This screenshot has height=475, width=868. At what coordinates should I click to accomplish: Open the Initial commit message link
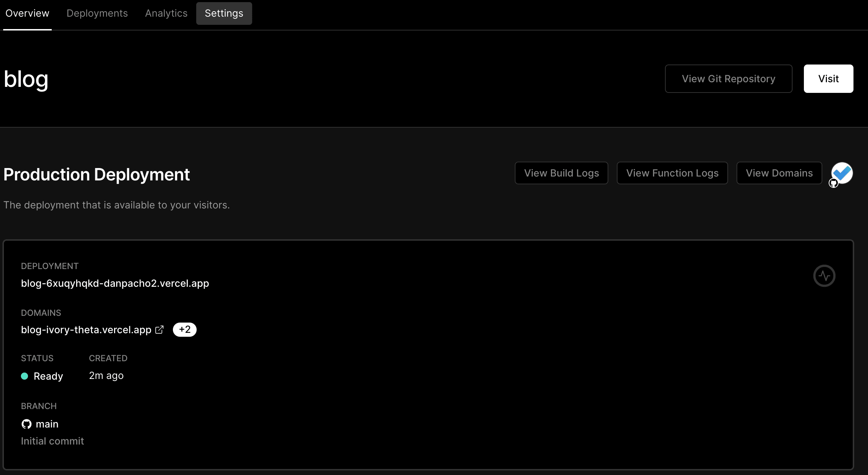(52, 441)
